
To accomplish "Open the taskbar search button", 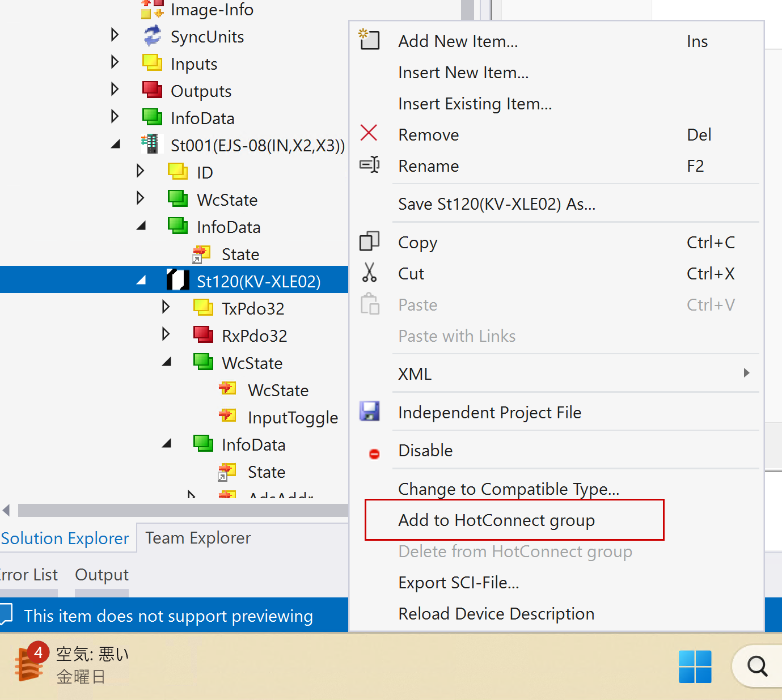I will point(756,667).
